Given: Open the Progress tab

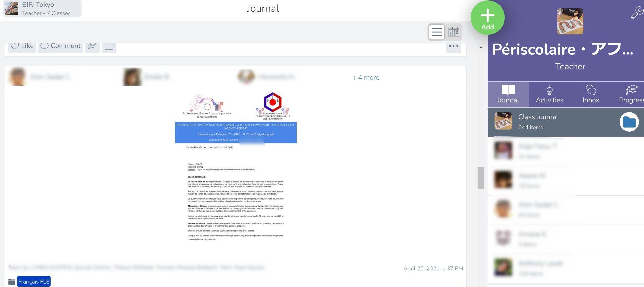Looking at the screenshot, I should 631,94.
